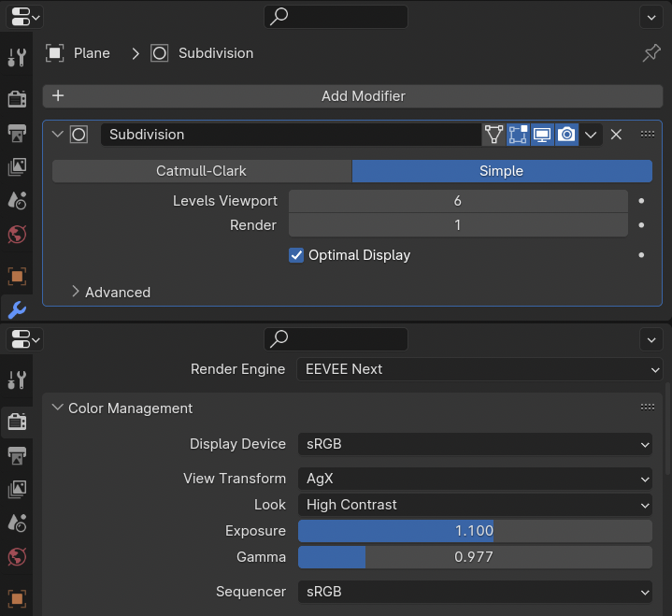
Task: Click Exposure slider
Action: 475,531
